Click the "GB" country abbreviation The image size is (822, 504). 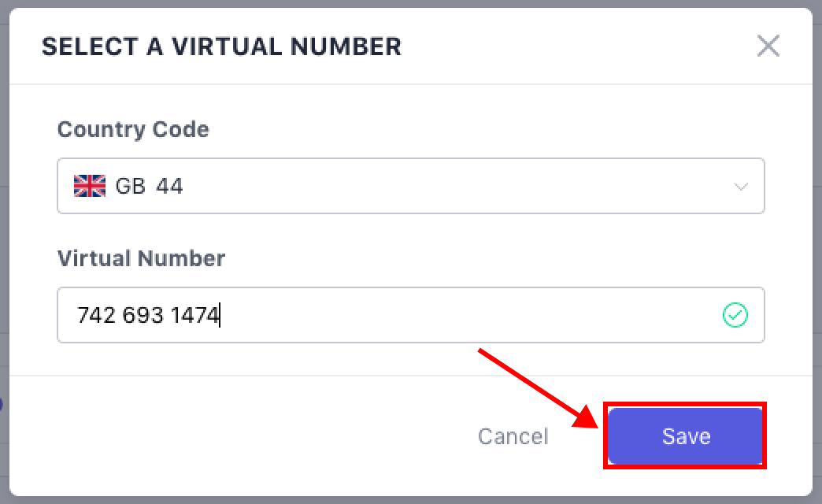pos(130,187)
